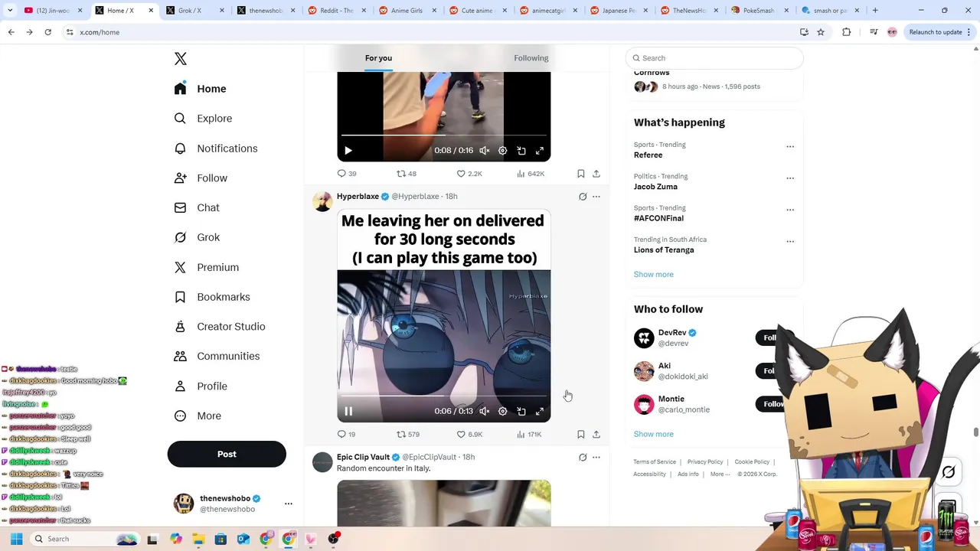Play the top video at 0:08
980x551 pixels.
click(x=348, y=151)
